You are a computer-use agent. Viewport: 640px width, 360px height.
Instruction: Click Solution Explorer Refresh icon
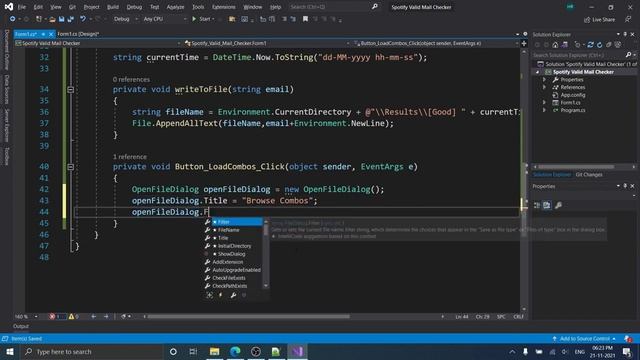[x=599, y=45]
